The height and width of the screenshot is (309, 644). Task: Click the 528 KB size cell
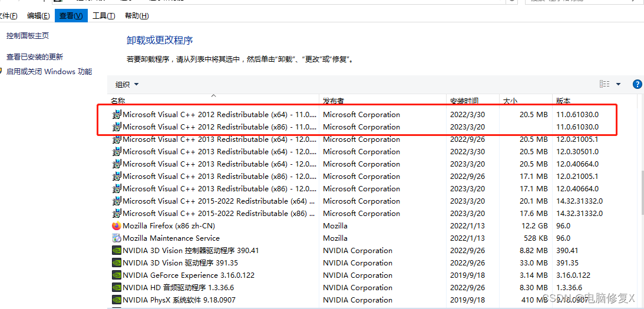(x=535, y=238)
